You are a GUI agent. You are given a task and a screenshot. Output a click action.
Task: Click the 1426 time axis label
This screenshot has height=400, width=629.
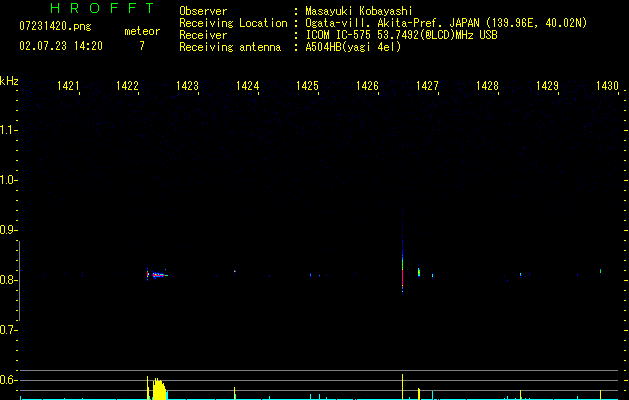tap(367, 86)
